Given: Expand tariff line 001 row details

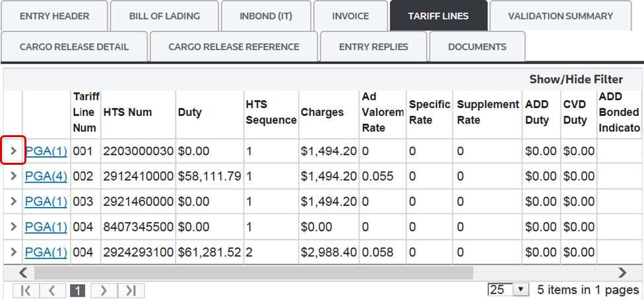Looking at the screenshot, I should (x=13, y=151).
